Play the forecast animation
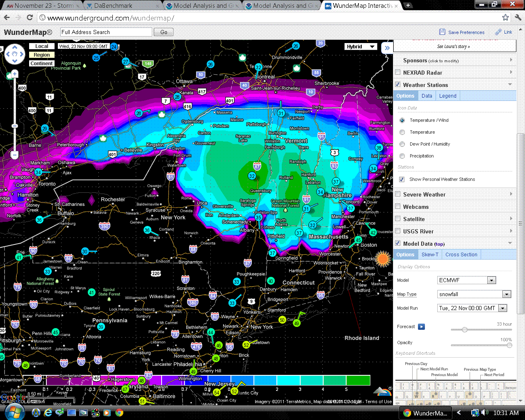Viewport: 525px width, 420px height. pyautogui.click(x=421, y=326)
